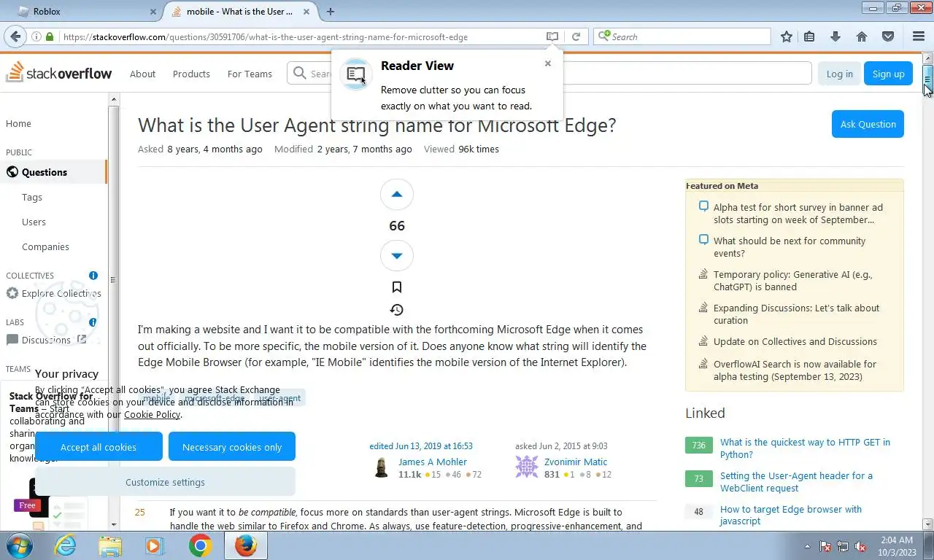Downvote the question
This screenshot has width=934, height=560.
[397, 256]
